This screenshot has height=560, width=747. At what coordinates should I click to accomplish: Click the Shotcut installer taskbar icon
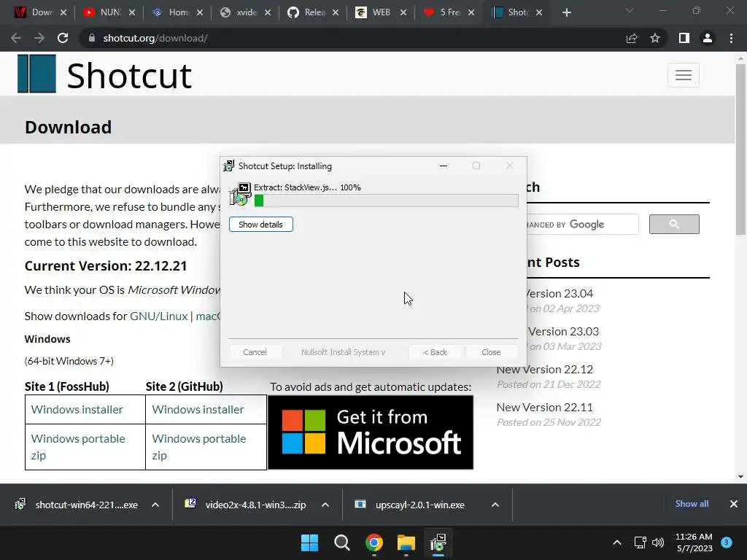click(438, 542)
